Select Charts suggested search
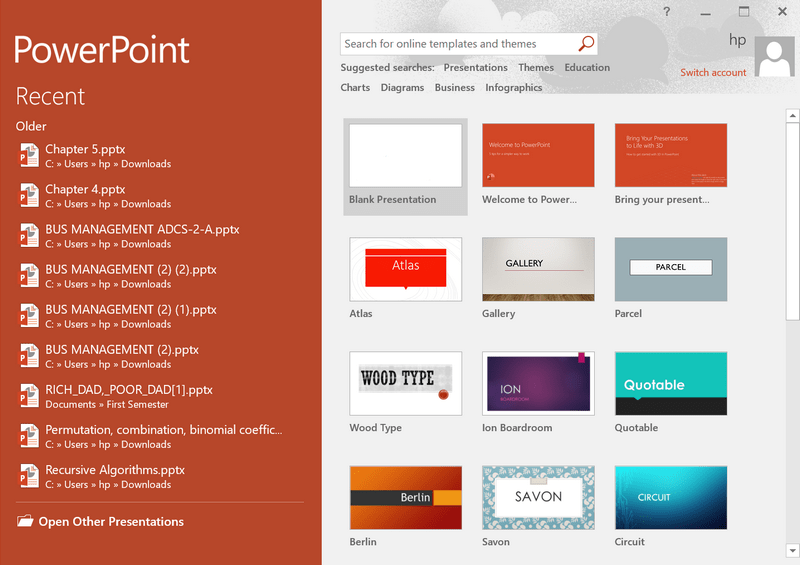Viewport: 800px width, 565px height. [x=355, y=87]
